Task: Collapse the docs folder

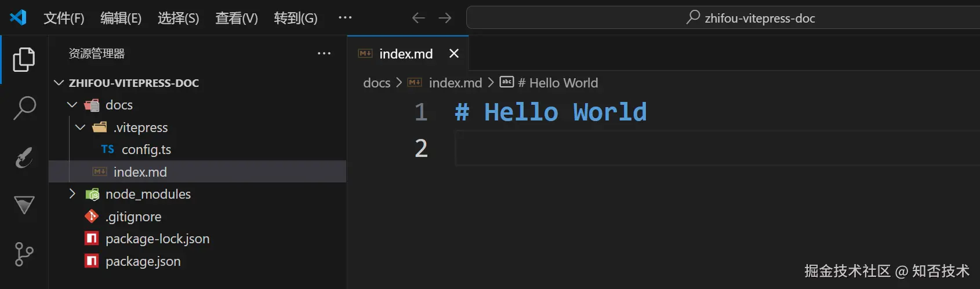Action: pos(72,105)
